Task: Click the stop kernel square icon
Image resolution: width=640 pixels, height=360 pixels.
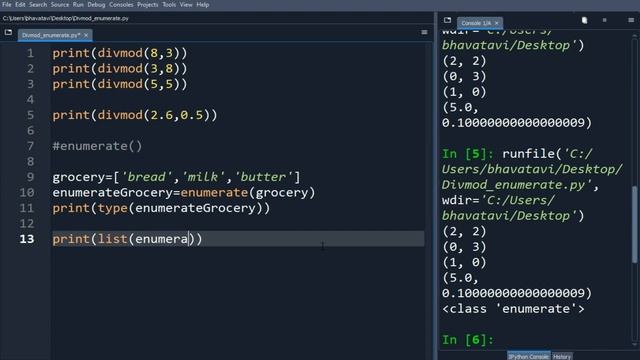Action: (604, 20)
